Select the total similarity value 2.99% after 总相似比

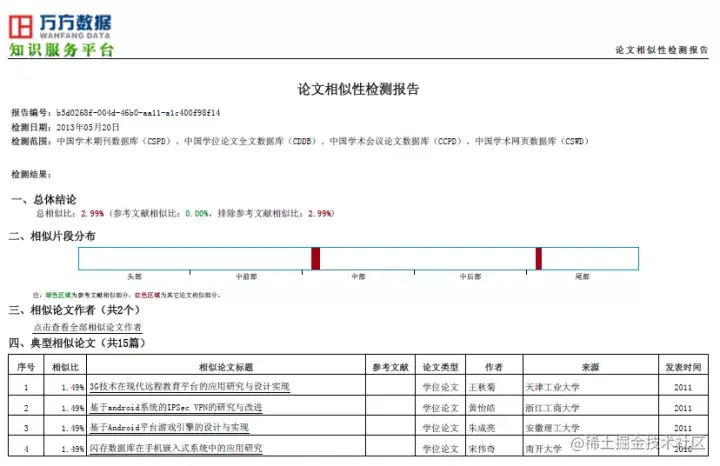92,213
